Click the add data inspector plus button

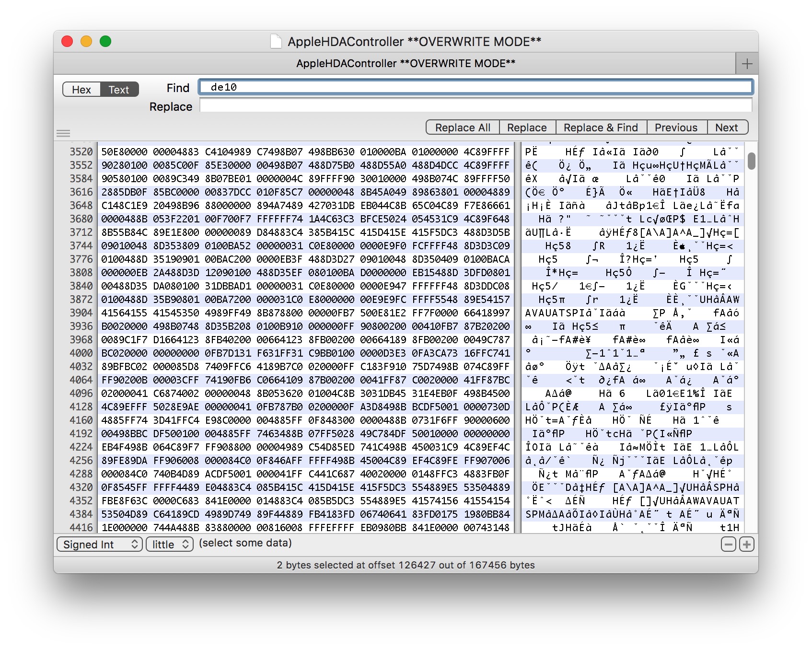pyautogui.click(x=747, y=544)
